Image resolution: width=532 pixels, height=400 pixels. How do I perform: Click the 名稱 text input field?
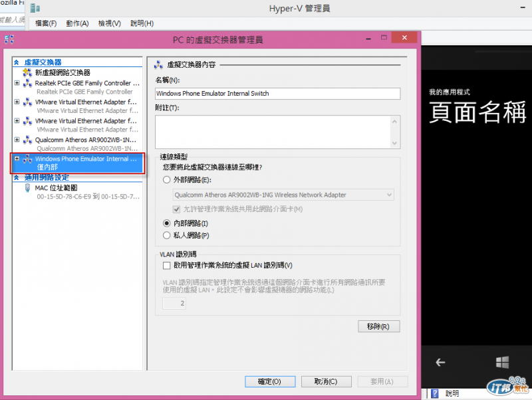pos(277,94)
